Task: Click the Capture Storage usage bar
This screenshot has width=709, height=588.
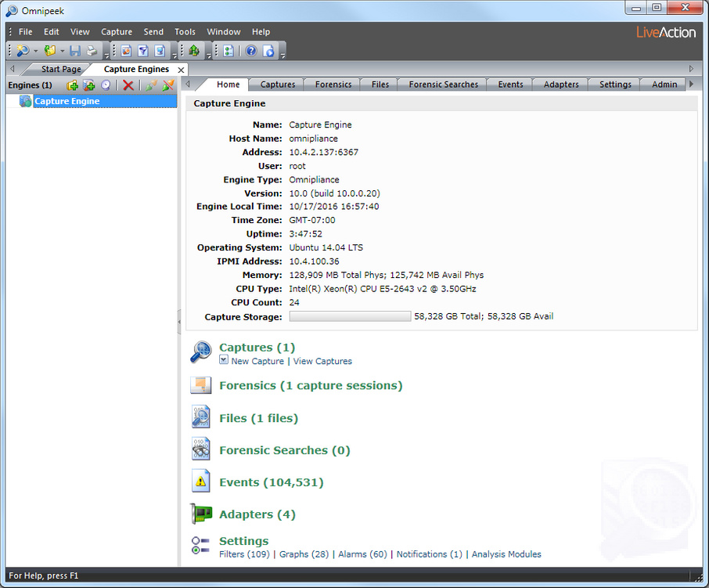Action: tap(350, 316)
